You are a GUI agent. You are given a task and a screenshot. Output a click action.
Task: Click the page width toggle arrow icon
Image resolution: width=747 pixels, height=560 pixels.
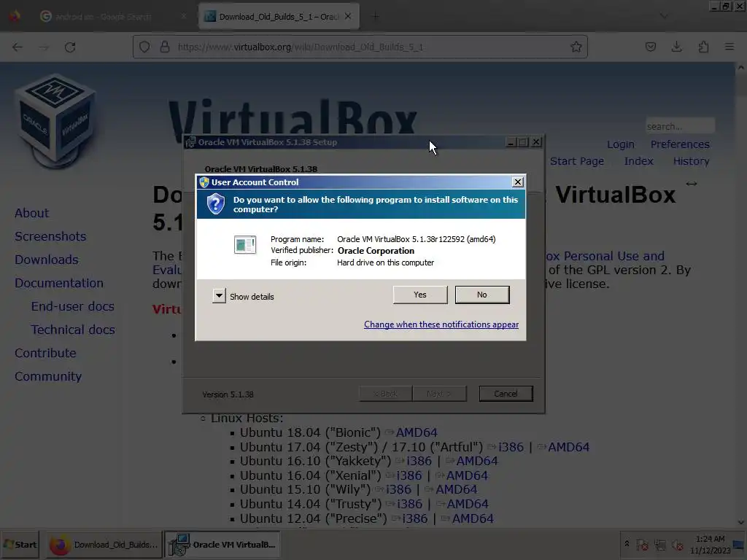tap(692, 183)
